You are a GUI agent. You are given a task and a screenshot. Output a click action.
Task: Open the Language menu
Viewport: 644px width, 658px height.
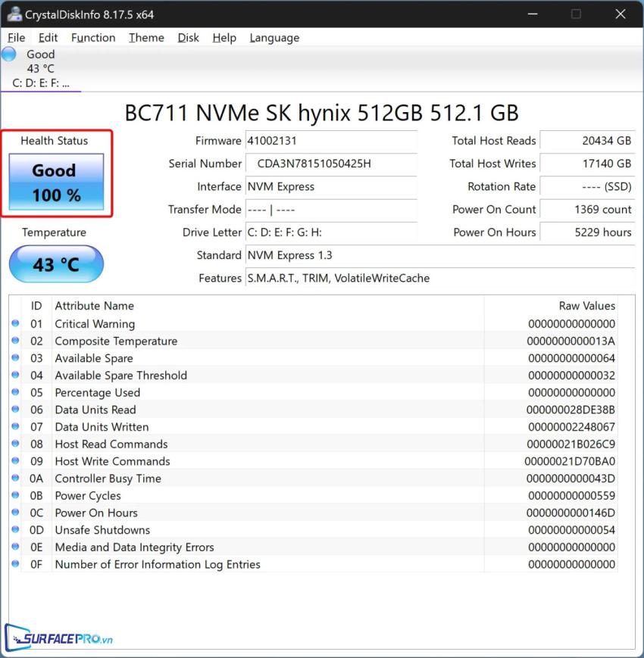pyautogui.click(x=274, y=38)
